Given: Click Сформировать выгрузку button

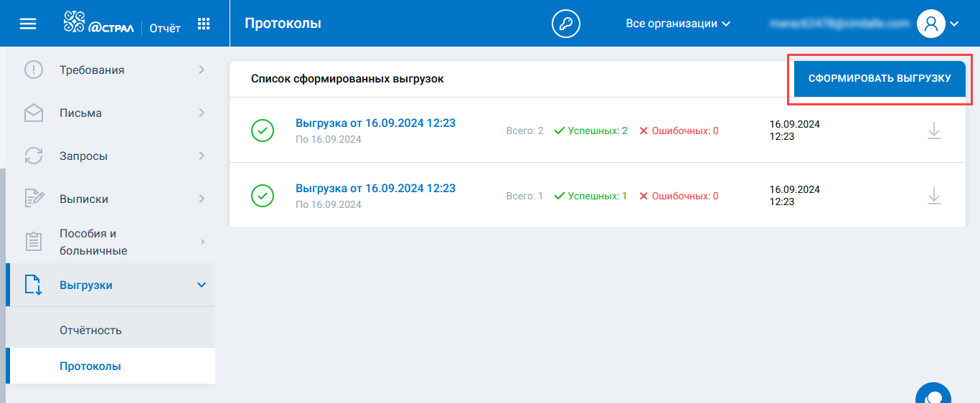Looking at the screenshot, I should point(880,79).
